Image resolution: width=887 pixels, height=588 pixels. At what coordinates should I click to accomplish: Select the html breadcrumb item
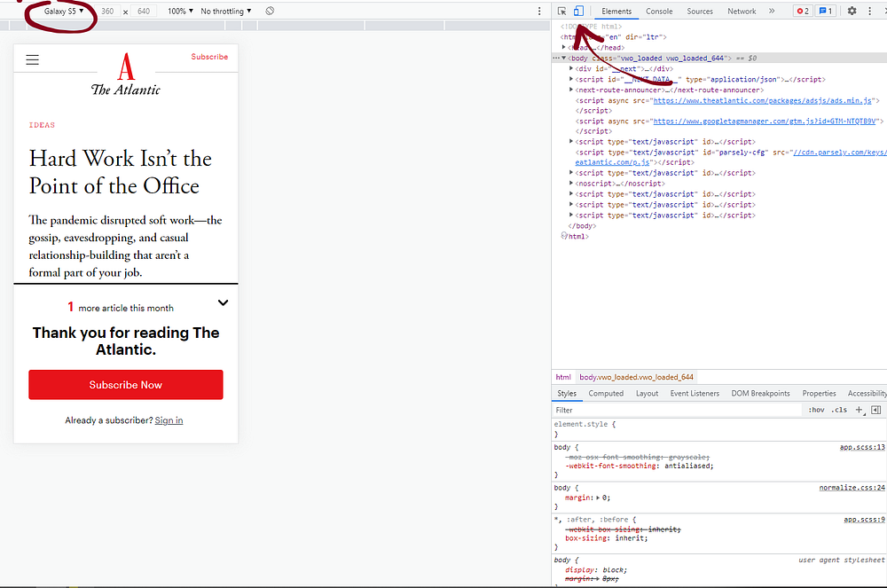point(563,377)
